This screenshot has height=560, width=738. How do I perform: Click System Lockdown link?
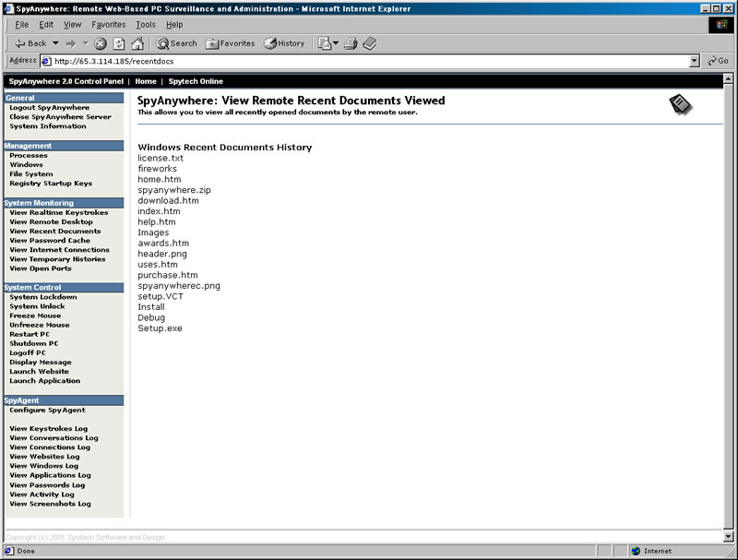42,297
